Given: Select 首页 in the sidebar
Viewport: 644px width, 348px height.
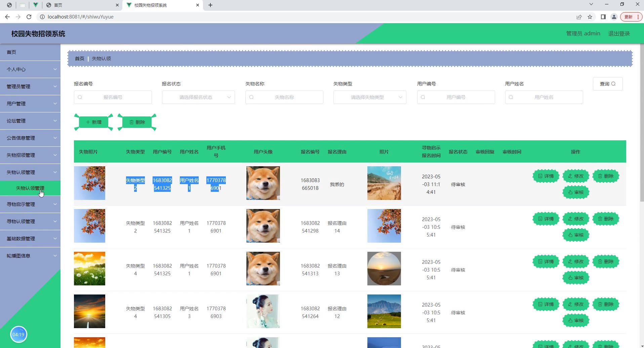Looking at the screenshot, I should 30,52.
